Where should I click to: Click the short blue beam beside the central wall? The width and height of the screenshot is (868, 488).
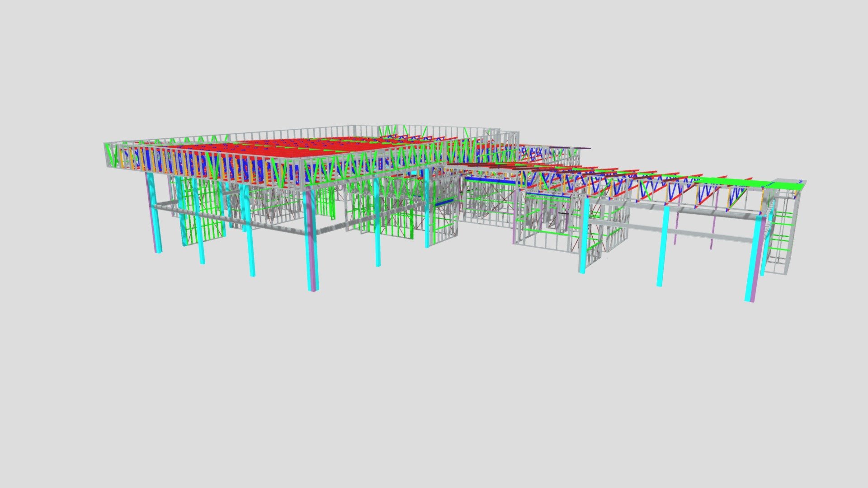[x=443, y=202]
